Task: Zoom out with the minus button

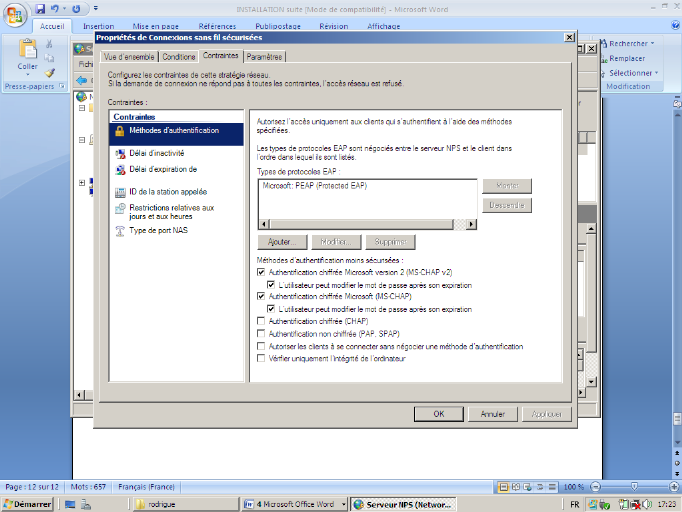Action: tap(596, 487)
